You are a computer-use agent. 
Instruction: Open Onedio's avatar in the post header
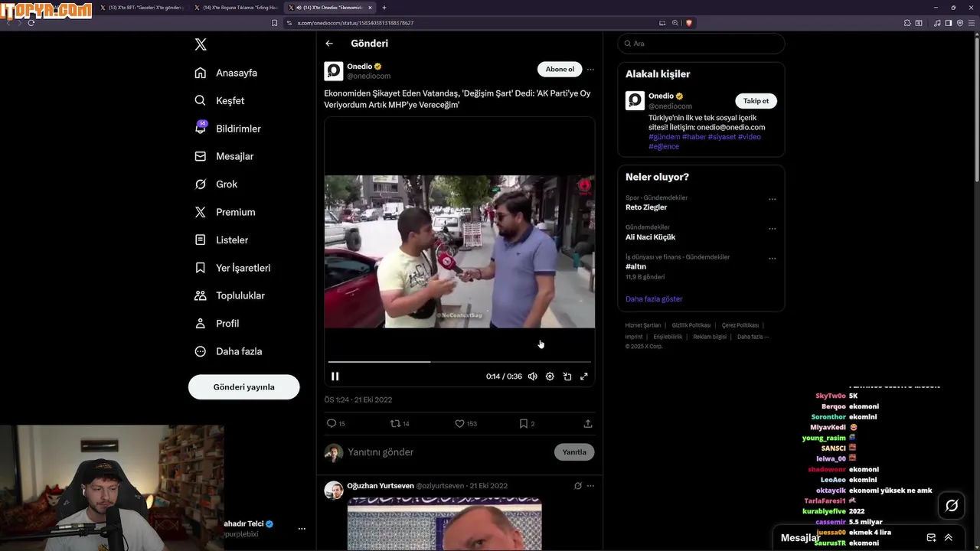[x=334, y=71]
